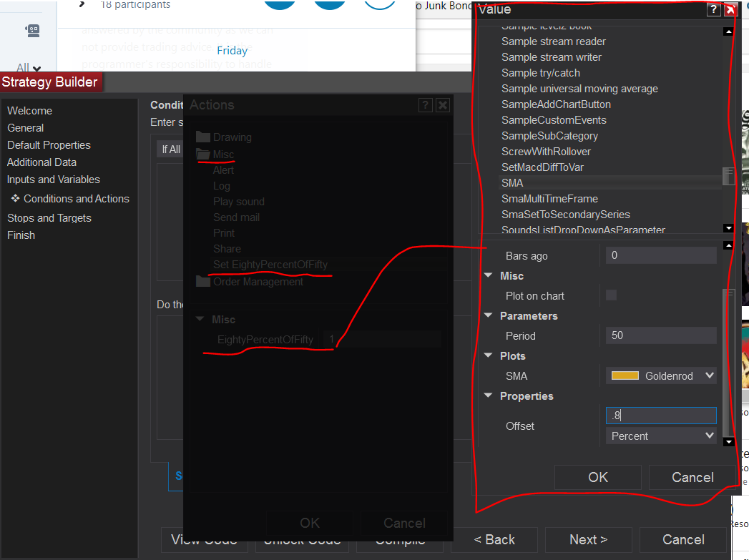The image size is (749, 560).
Task: Select Send mail action
Action: [237, 217]
